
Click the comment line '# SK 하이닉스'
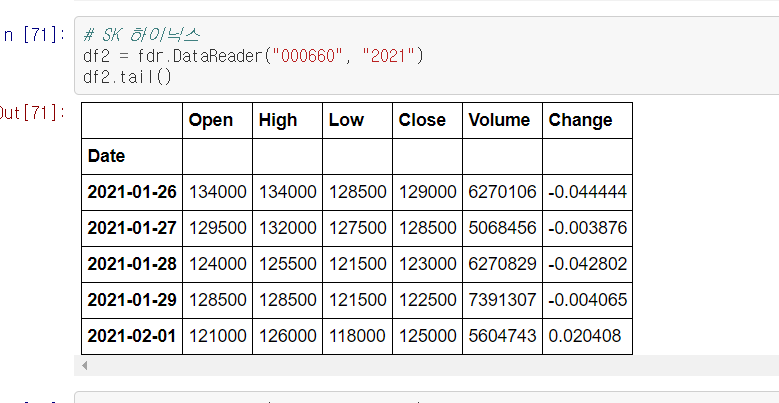(x=142, y=35)
